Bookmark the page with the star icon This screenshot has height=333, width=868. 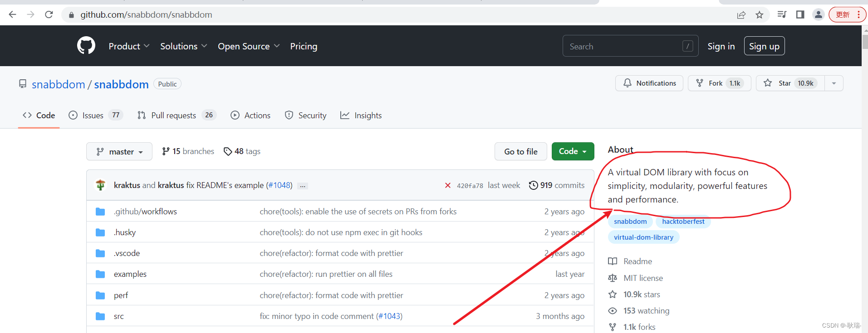tap(760, 15)
